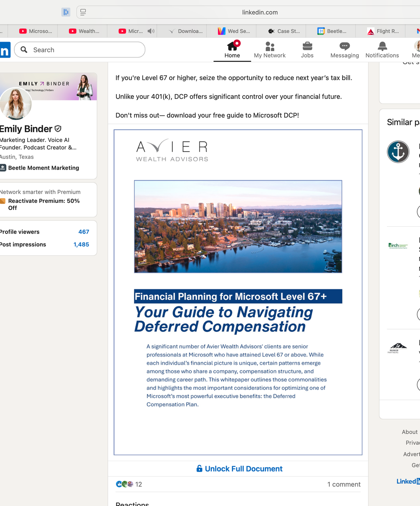Open Post impressions stats
Screen dimensions: 420x506
coord(44,244)
